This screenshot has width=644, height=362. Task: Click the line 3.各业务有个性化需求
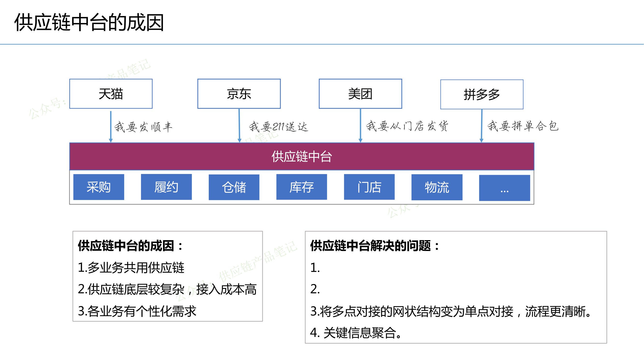137,311
